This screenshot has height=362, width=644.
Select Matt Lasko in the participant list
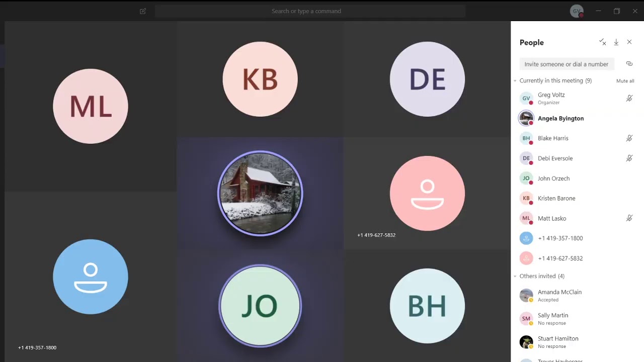pyautogui.click(x=577, y=218)
